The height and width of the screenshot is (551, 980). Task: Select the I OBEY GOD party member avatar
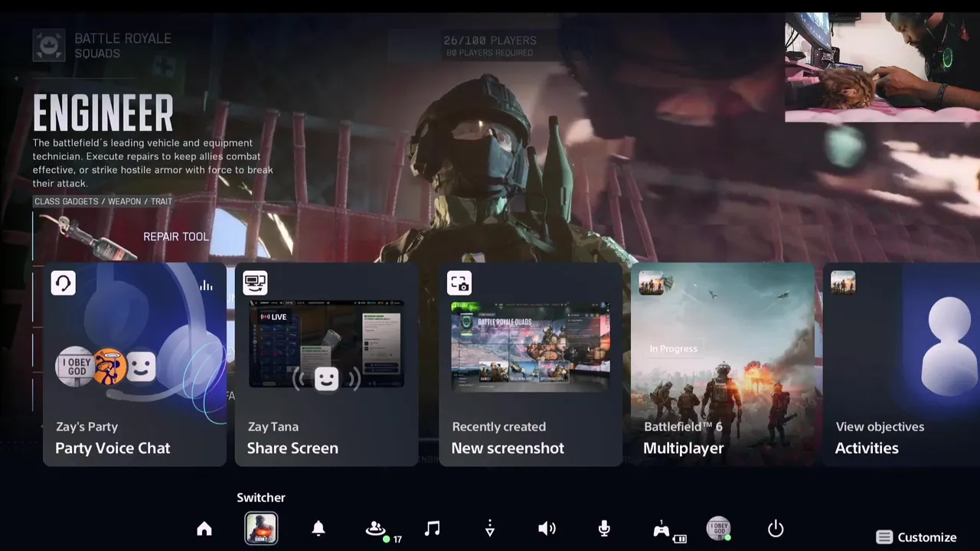tap(76, 367)
